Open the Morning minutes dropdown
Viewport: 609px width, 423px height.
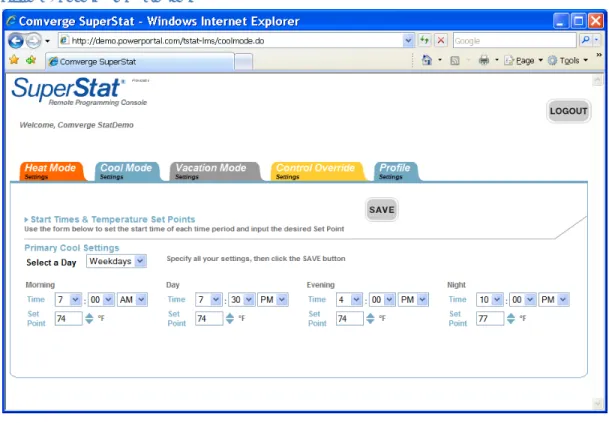101,300
